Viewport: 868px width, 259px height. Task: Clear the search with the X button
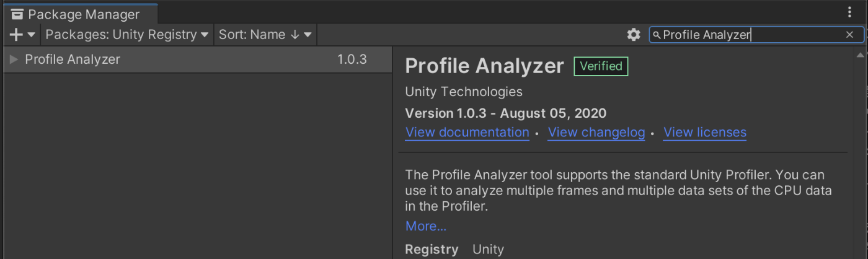pyautogui.click(x=849, y=35)
